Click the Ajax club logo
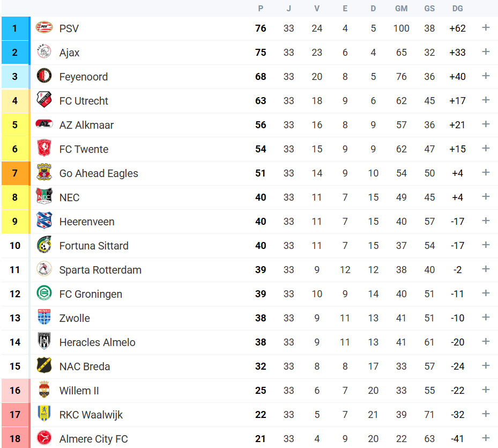This screenshot has height=448, width=498. coord(44,52)
